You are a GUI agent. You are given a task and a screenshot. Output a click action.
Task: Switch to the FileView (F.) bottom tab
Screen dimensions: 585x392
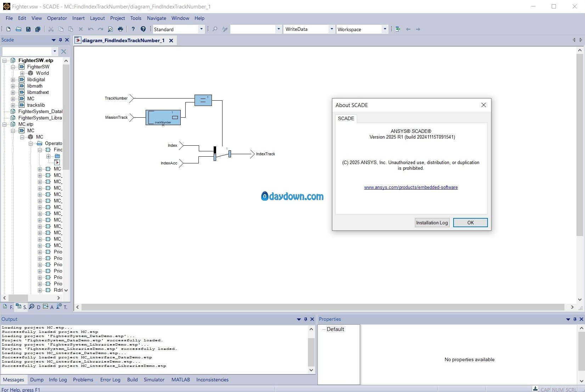pos(8,307)
